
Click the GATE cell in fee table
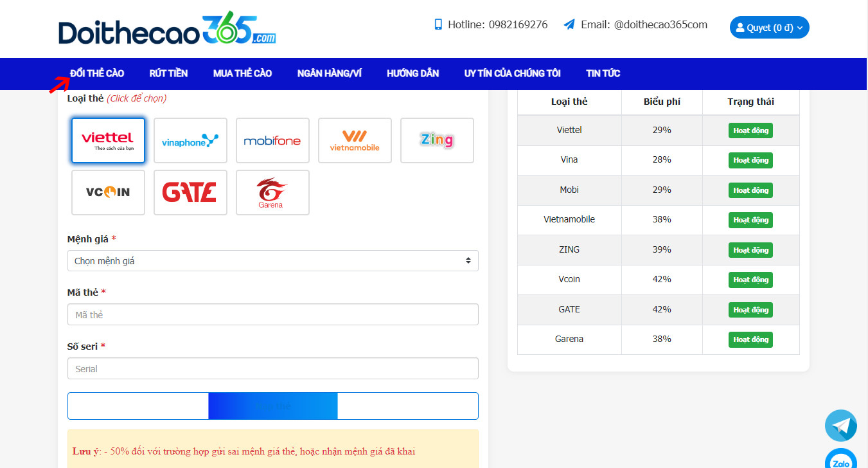(569, 309)
